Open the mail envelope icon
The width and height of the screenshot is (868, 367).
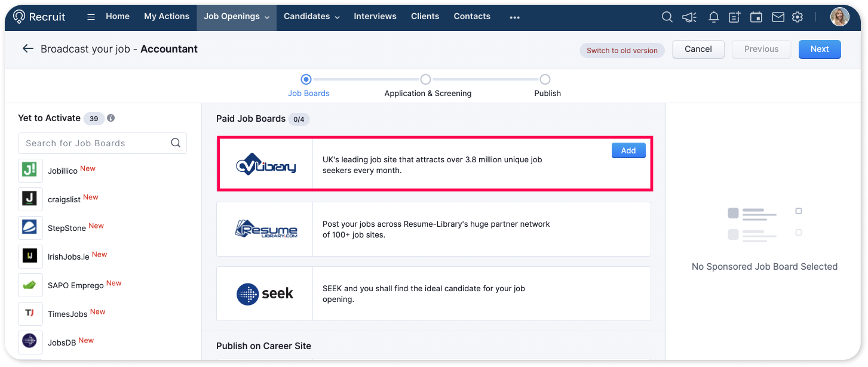[x=778, y=17]
